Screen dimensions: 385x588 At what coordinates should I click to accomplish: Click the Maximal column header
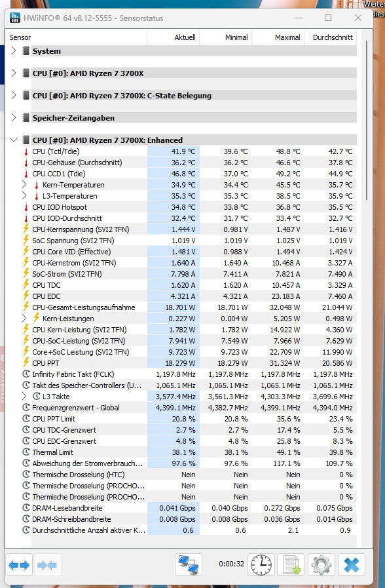(x=278, y=37)
